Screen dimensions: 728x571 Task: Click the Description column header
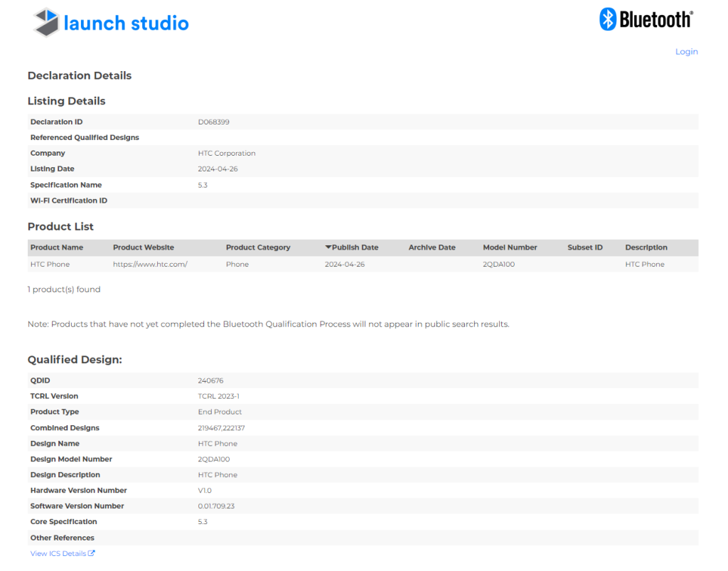pos(646,247)
